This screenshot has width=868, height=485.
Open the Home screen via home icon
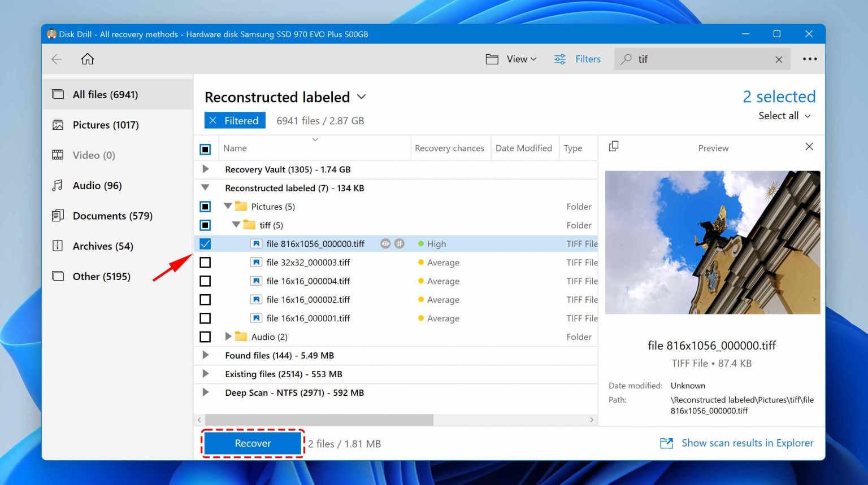click(x=88, y=59)
